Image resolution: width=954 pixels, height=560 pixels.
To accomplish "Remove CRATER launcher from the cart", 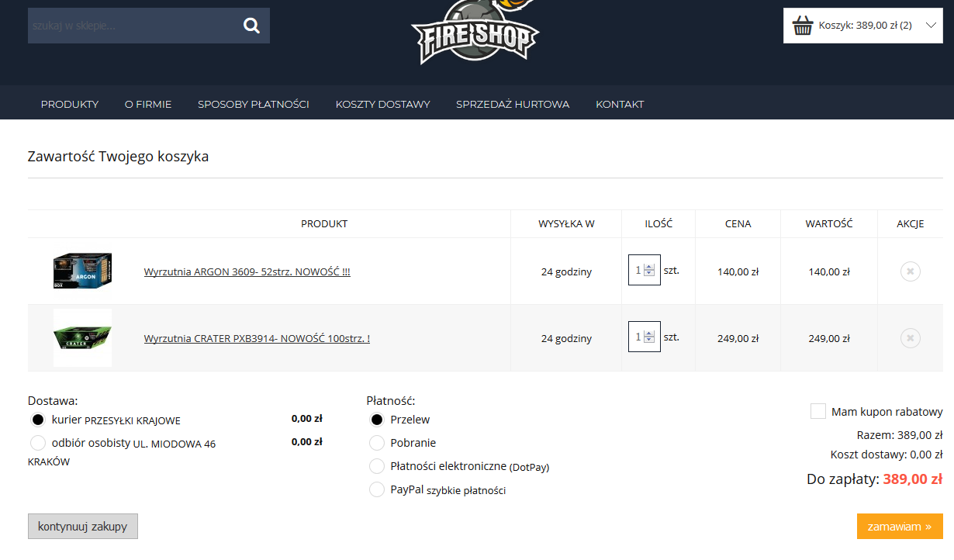I will (x=911, y=338).
